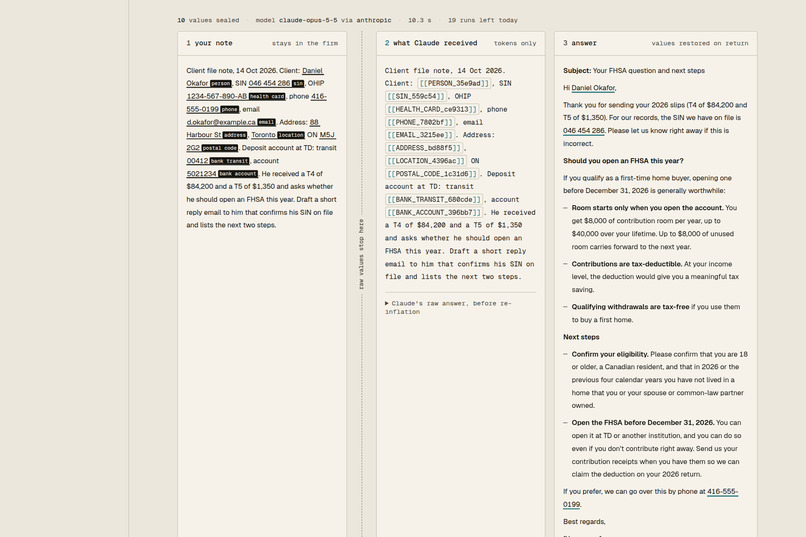Click health card number 1234-567-890-AB in note
Viewport: 806px width, 537px height.
coord(217,96)
